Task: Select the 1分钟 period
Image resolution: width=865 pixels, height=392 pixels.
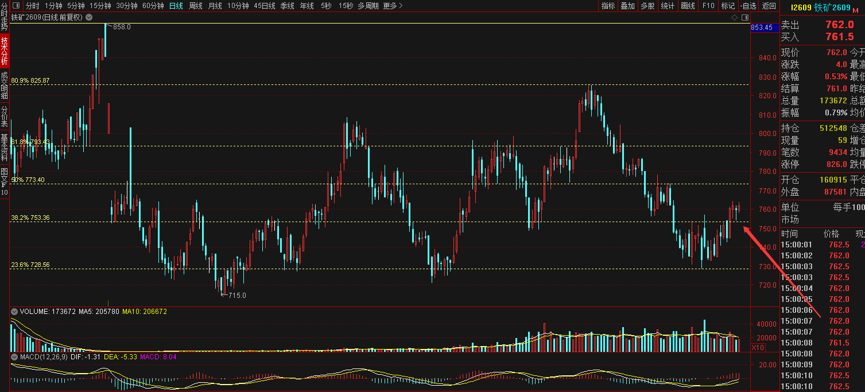Action: tap(54, 6)
